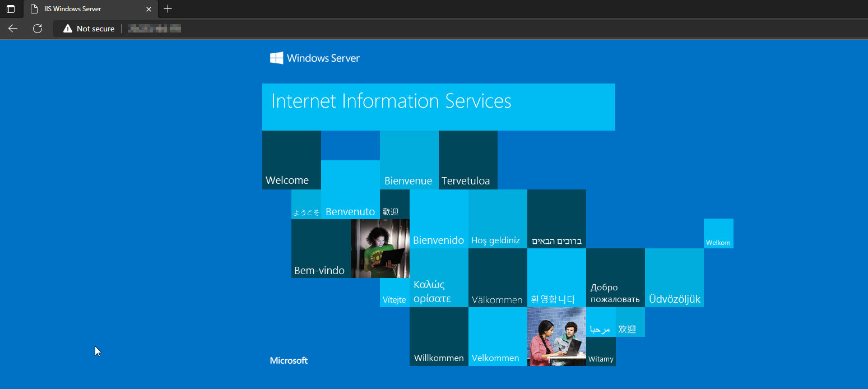
Task: Click the Korean 환영합니다 tile
Action: pos(556,277)
